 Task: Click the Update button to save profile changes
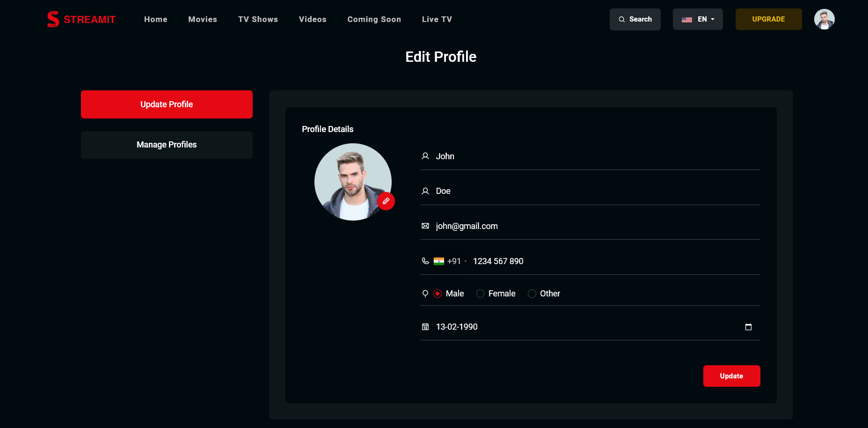pyautogui.click(x=731, y=376)
